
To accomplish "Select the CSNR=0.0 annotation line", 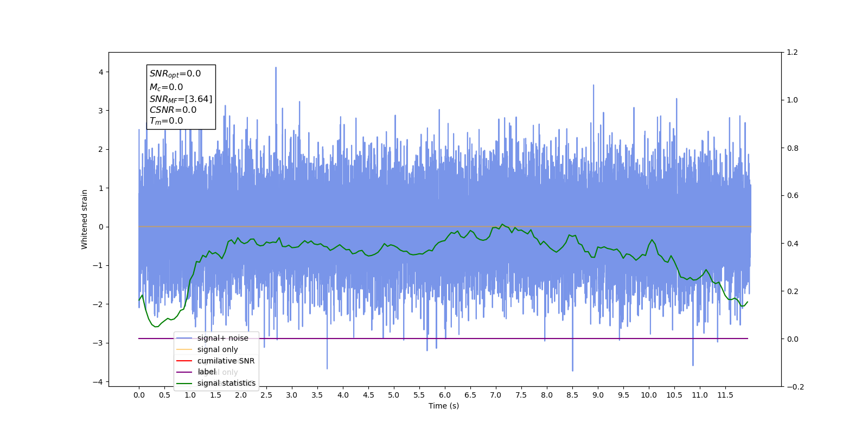I will pyautogui.click(x=173, y=110).
